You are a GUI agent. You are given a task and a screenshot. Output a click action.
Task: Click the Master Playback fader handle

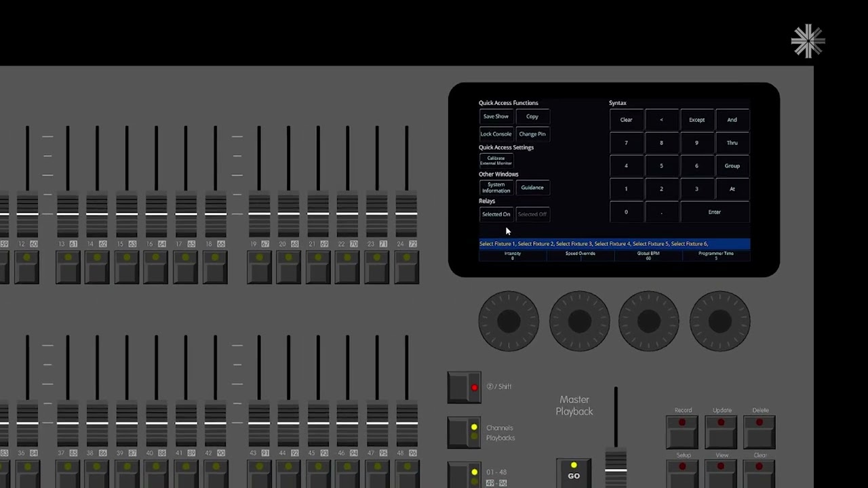point(616,469)
